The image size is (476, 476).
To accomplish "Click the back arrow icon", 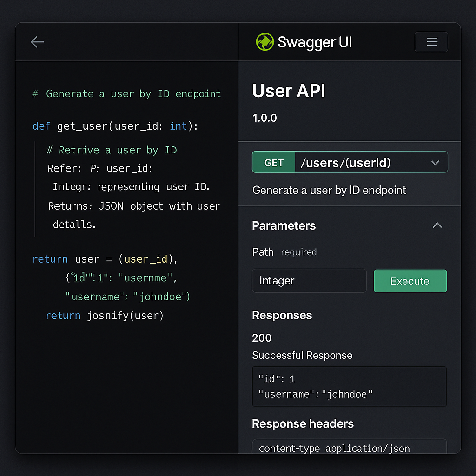I will pyautogui.click(x=37, y=42).
